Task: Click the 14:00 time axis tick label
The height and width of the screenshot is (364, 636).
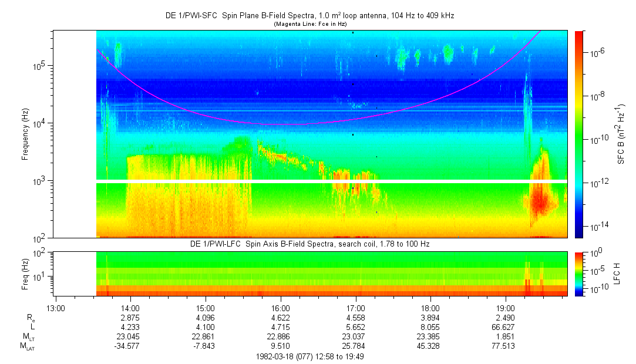Action: pyautogui.click(x=130, y=308)
